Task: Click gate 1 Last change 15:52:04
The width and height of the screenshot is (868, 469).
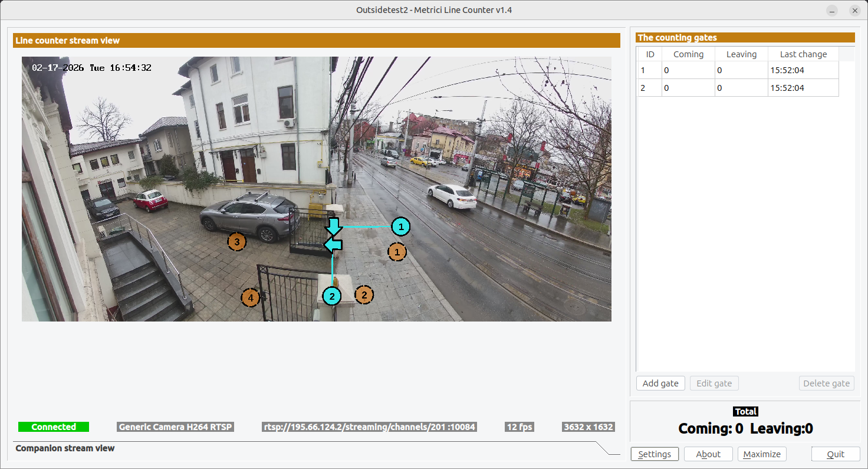Action: coord(803,70)
